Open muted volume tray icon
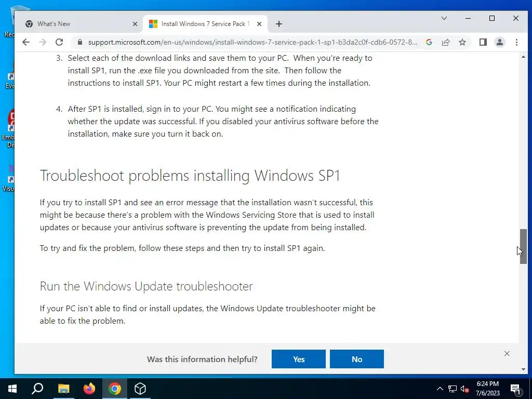The width and height of the screenshot is (532, 399). [465, 389]
